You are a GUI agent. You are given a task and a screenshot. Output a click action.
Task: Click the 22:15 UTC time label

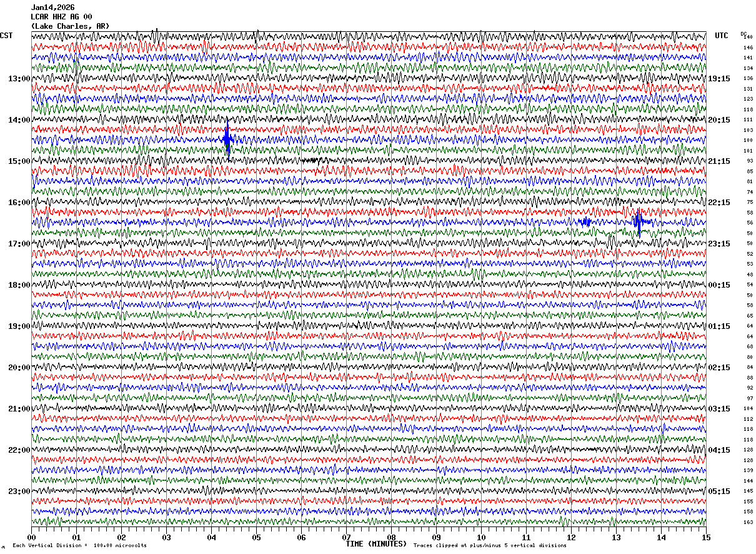pos(719,203)
